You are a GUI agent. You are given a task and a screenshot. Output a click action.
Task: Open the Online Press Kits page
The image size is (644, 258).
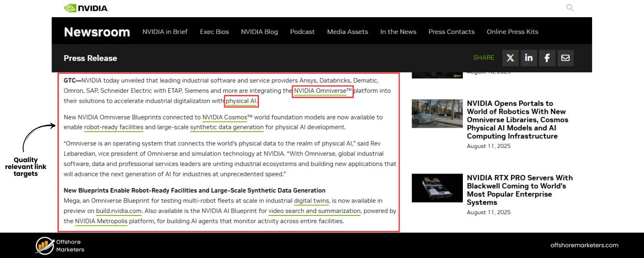[x=512, y=31]
